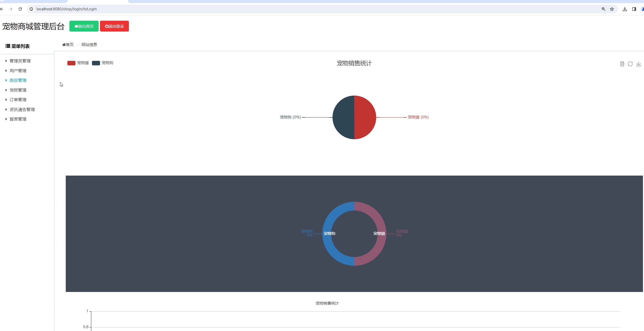Click the 前台首页 green button
644x331 pixels.
click(x=84, y=26)
